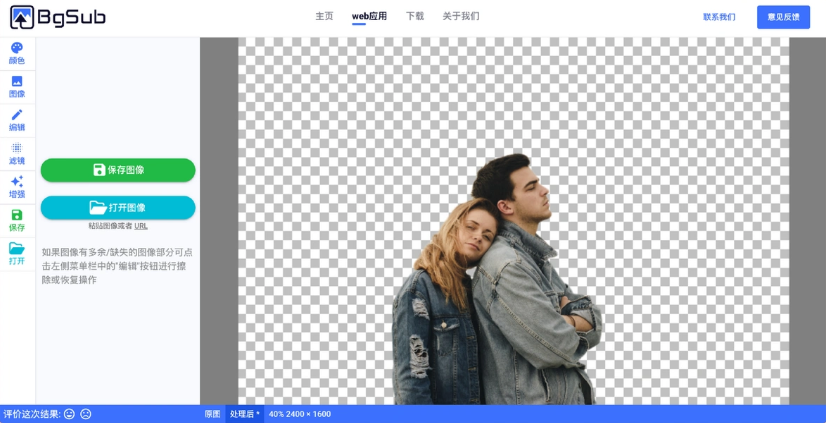This screenshot has width=826, height=423.
Task: Open the 遮镜 (mask) sidebar tool
Action: [17, 153]
